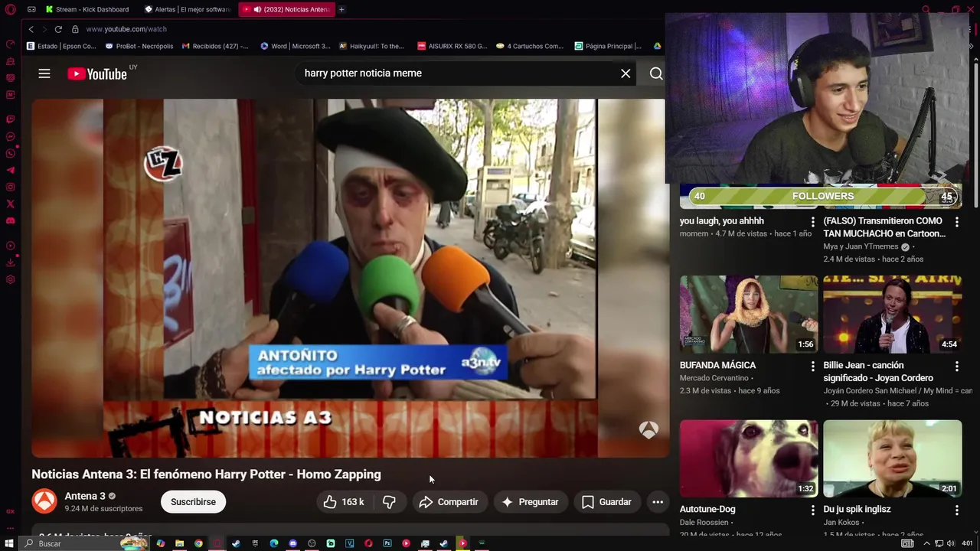Viewport: 980px width, 551px height.
Task: Click the Antena 3 watermark in video
Action: pos(648,430)
